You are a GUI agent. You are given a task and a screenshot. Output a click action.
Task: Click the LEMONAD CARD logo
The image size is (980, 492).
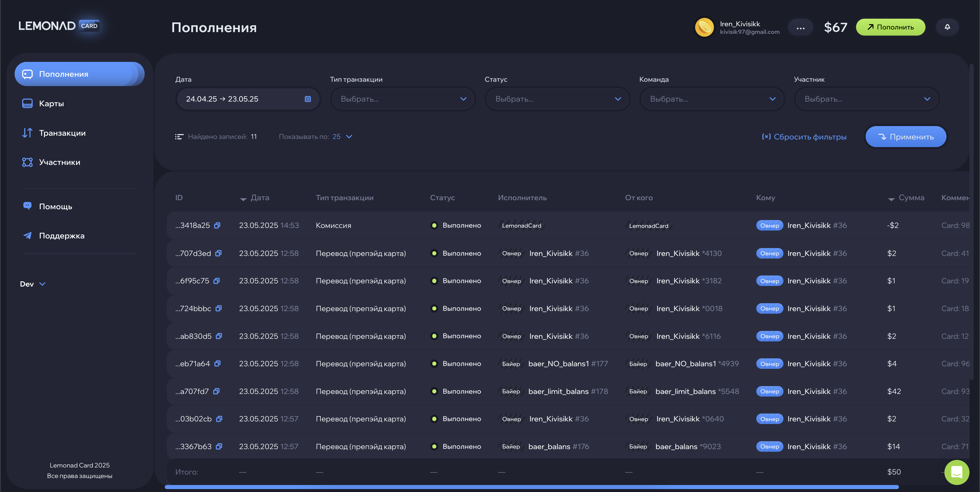coord(59,25)
